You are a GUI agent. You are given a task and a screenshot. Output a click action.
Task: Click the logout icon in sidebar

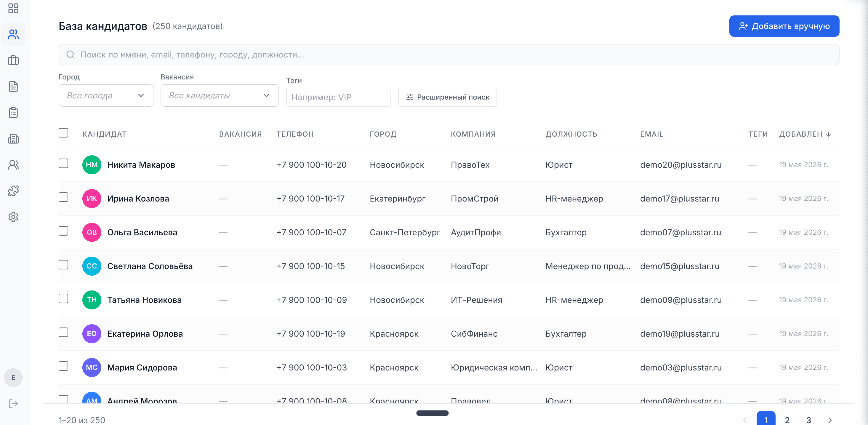[x=13, y=403]
